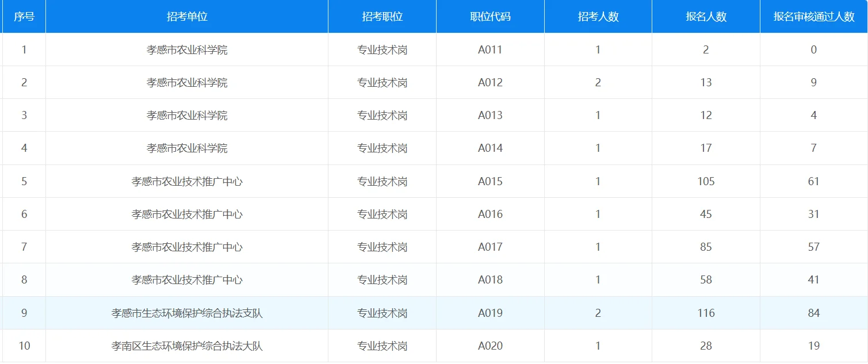Click the 招考人数 column header
The height and width of the screenshot is (364, 868).
(597, 16)
